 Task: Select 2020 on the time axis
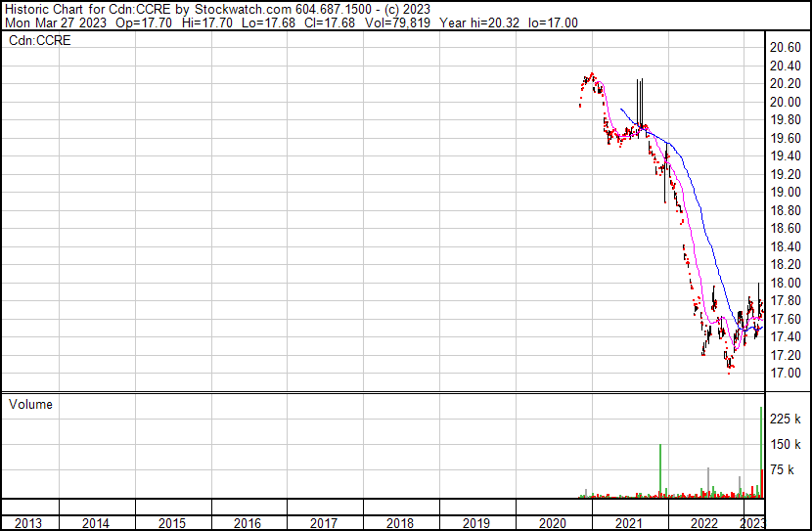(553, 523)
